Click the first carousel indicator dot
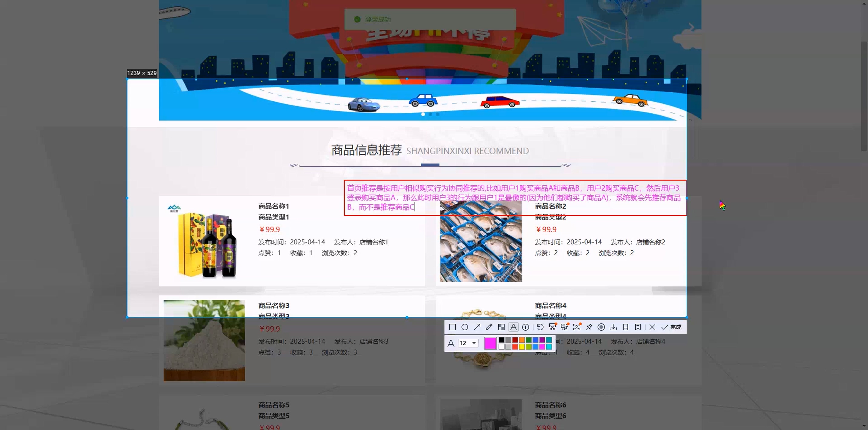This screenshot has width=868, height=430. click(x=423, y=115)
